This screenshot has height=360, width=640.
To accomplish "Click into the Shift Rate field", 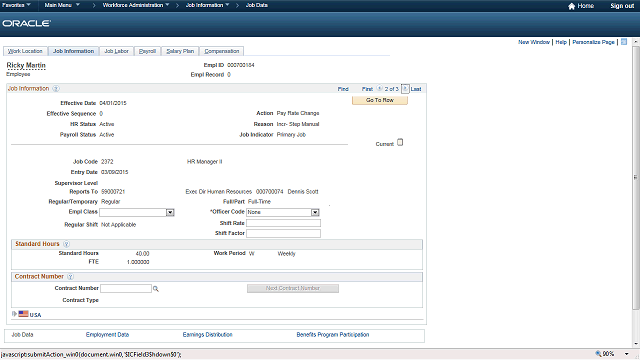I will coord(283,223).
